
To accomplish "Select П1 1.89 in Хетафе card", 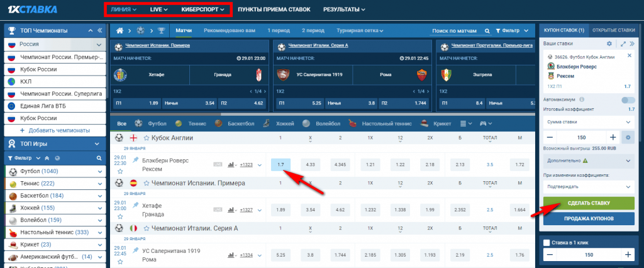I will pyautogui.click(x=136, y=103).
